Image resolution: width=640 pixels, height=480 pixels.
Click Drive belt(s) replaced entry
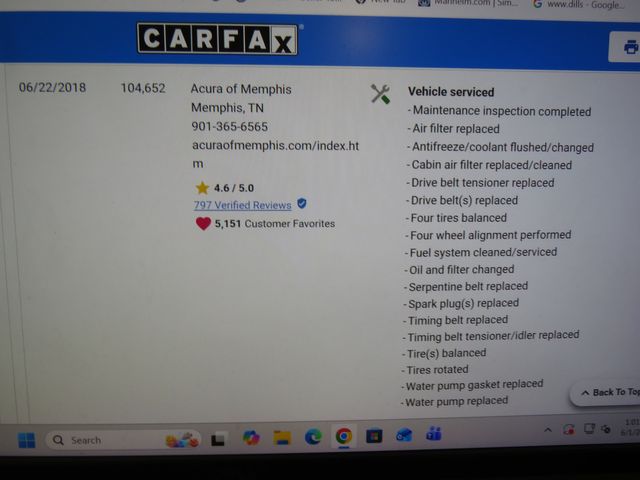click(x=462, y=200)
